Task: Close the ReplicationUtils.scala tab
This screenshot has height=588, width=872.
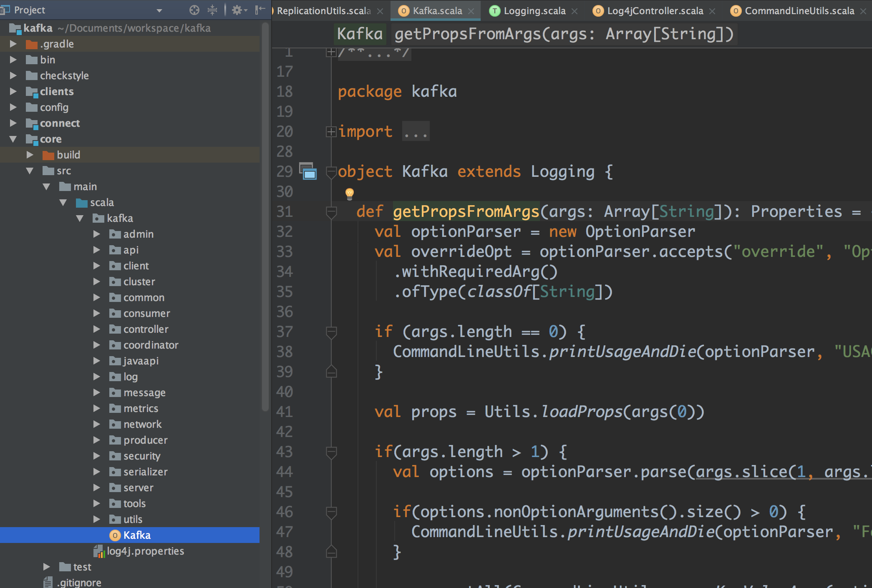Action: [x=380, y=11]
